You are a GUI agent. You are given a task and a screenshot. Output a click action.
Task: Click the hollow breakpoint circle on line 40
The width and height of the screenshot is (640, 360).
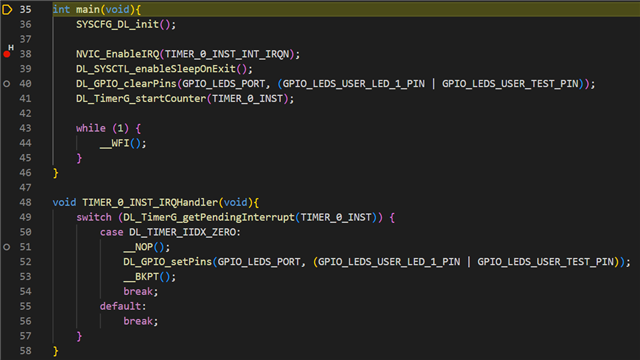pyautogui.click(x=7, y=84)
